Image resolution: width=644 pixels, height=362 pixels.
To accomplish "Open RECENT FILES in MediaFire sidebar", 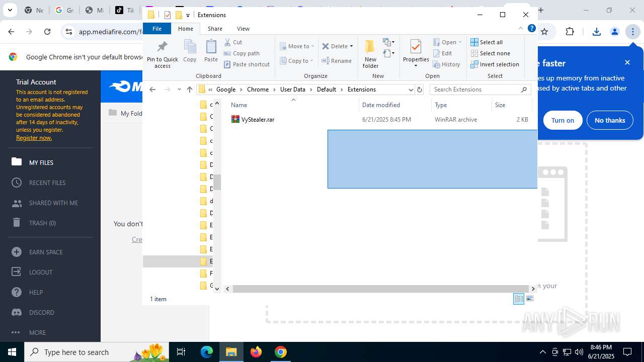I will 46,183.
